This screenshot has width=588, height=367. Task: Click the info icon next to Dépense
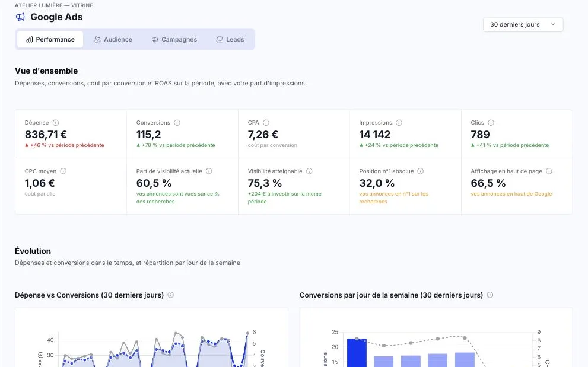[56, 123]
